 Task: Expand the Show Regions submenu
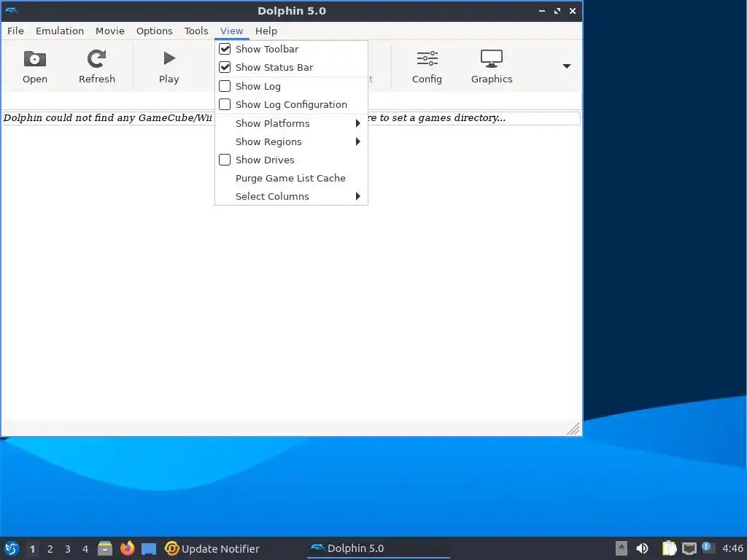click(x=291, y=141)
